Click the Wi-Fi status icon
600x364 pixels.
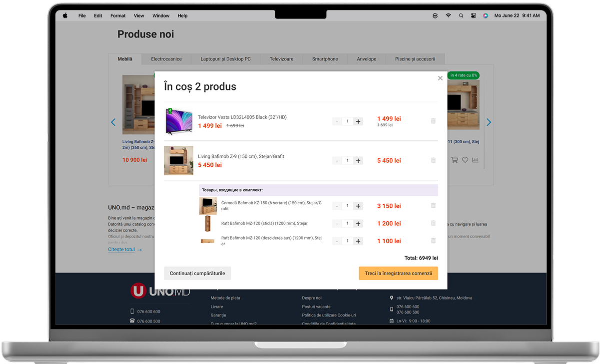point(448,15)
